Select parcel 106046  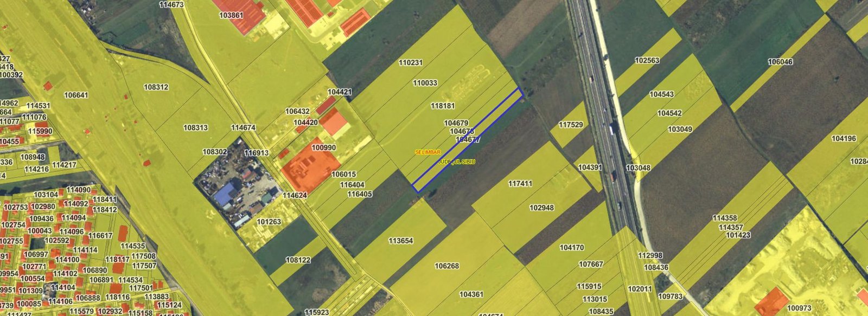[x=780, y=62]
